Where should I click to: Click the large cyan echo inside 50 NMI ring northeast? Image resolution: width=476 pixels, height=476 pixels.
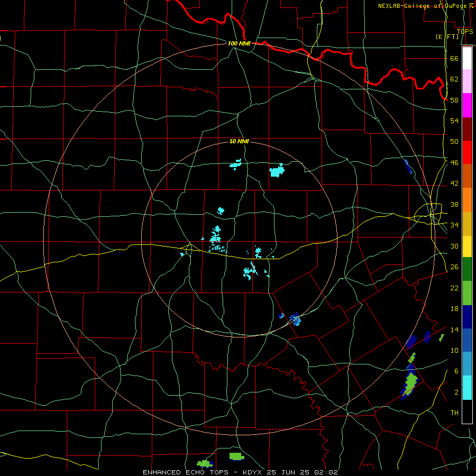pyautogui.click(x=277, y=171)
